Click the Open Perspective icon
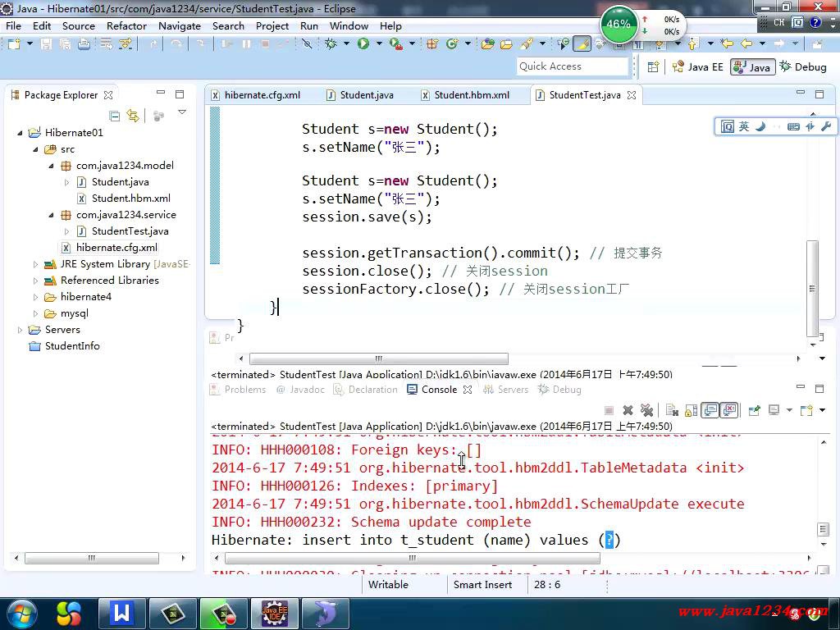This screenshot has height=630, width=840. (653, 67)
